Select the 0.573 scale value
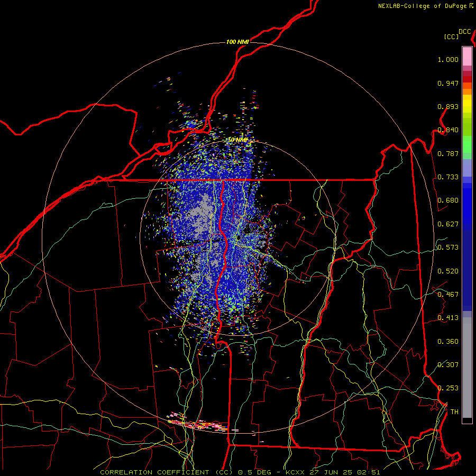 coord(448,248)
